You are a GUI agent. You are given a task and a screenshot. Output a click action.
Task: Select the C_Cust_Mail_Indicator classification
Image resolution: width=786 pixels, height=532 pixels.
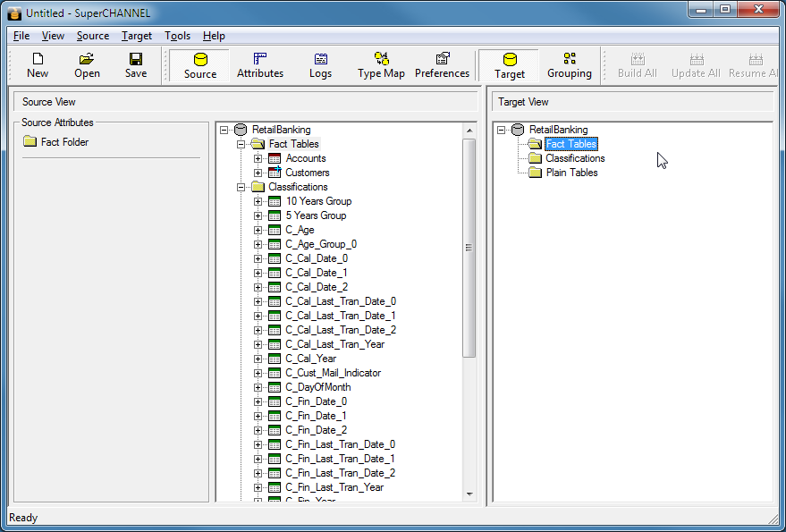pyautogui.click(x=333, y=373)
